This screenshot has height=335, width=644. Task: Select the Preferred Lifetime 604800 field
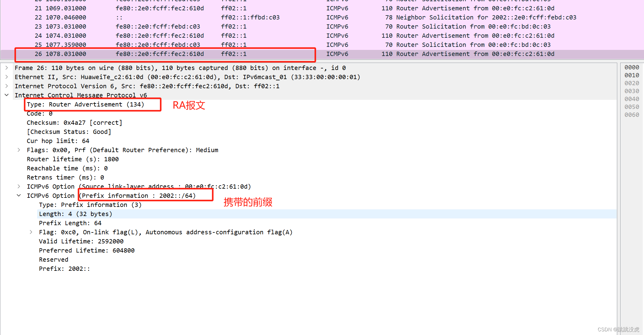point(86,251)
